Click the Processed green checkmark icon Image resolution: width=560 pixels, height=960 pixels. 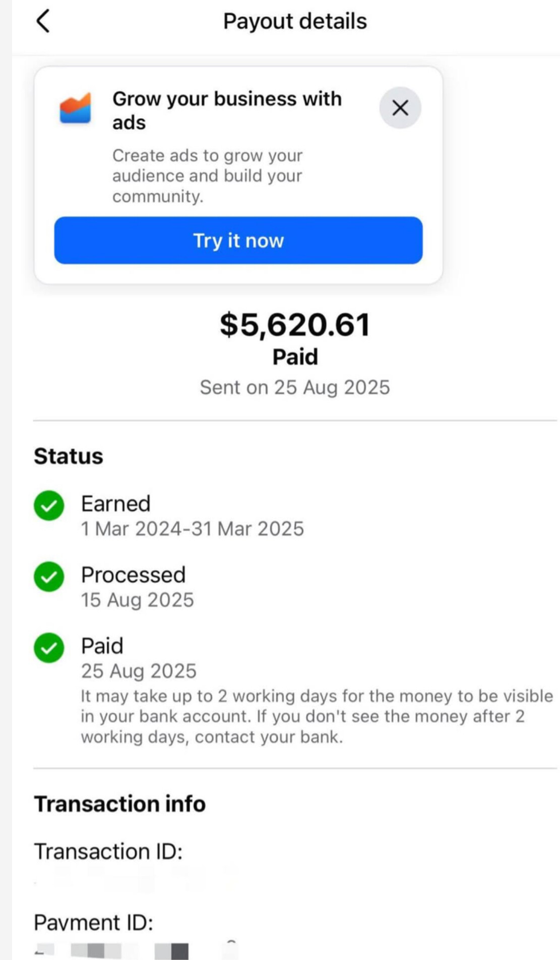pyautogui.click(x=49, y=576)
